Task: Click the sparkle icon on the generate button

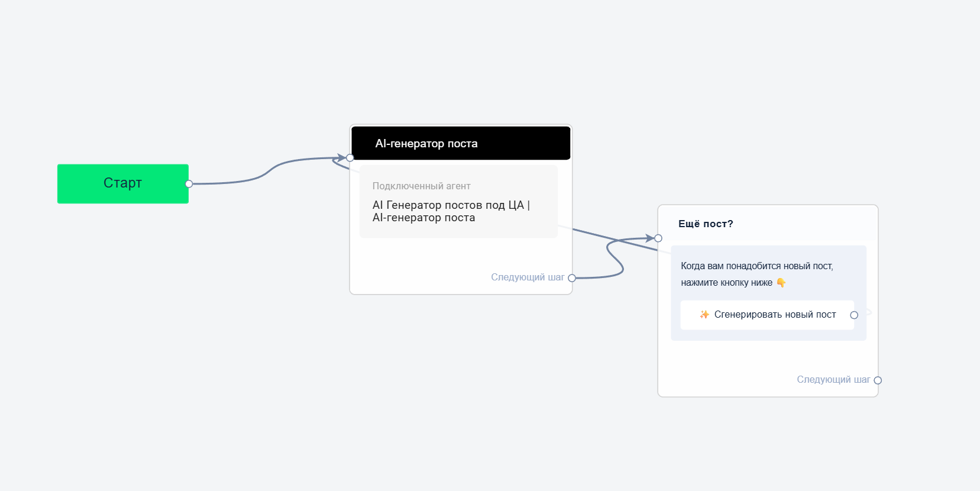Action: [704, 315]
